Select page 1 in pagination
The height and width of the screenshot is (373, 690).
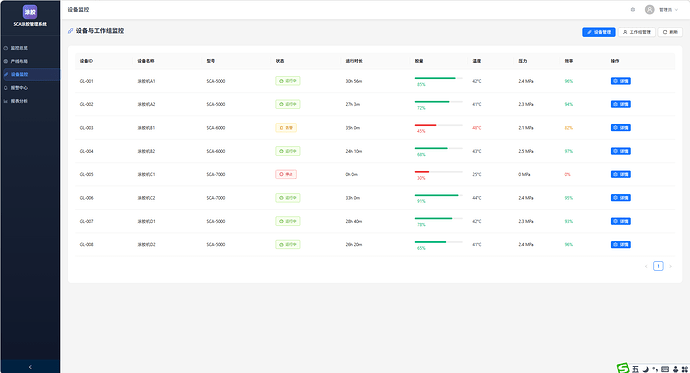click(658, 266)
